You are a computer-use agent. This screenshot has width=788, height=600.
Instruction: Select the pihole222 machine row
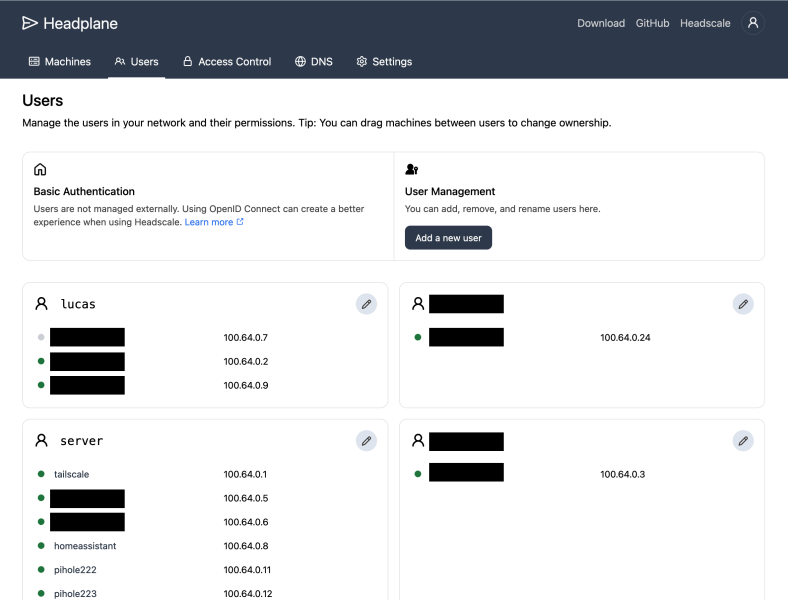[205, 569]
